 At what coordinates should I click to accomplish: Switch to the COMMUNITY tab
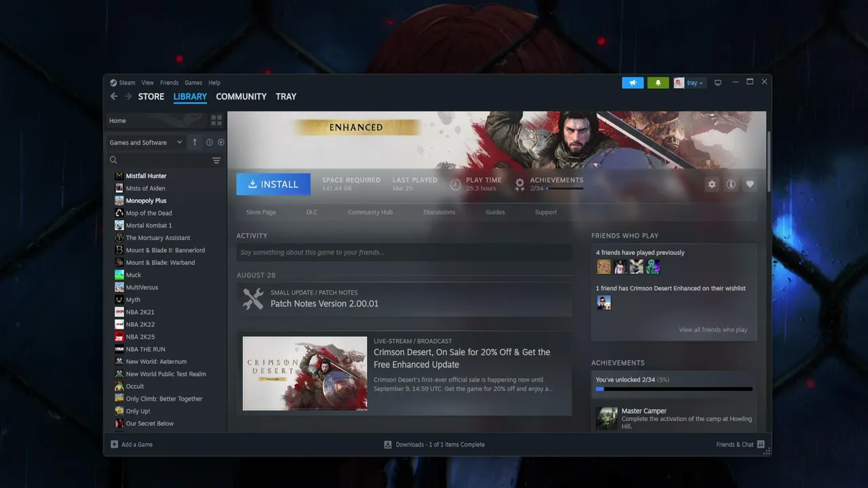coord(241,96)
